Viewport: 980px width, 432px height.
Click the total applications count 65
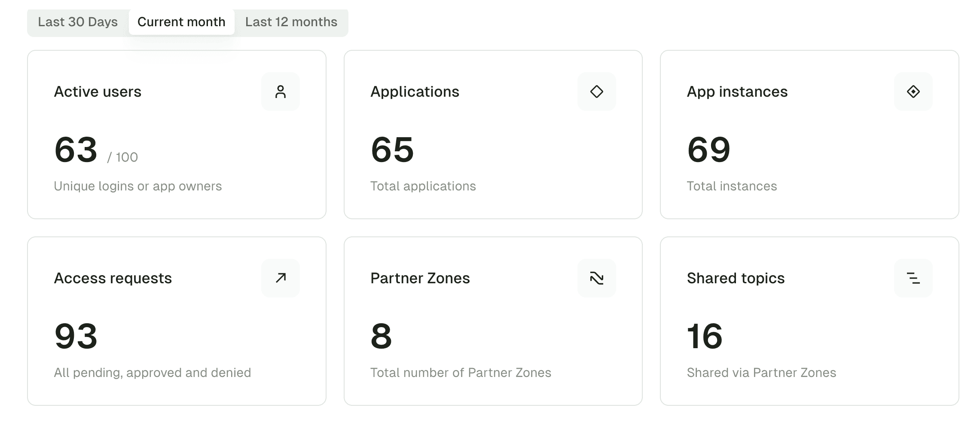392,150
